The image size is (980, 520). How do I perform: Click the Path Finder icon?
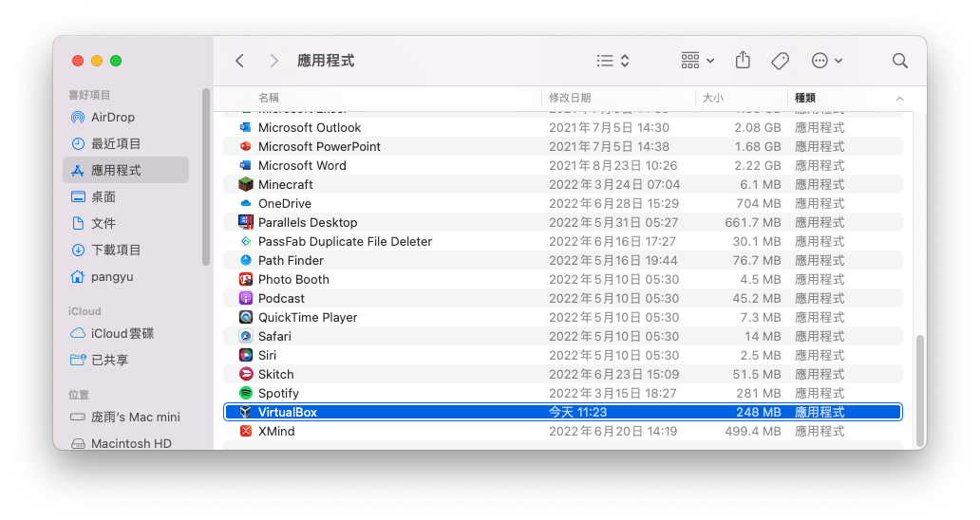click(246, 260)
